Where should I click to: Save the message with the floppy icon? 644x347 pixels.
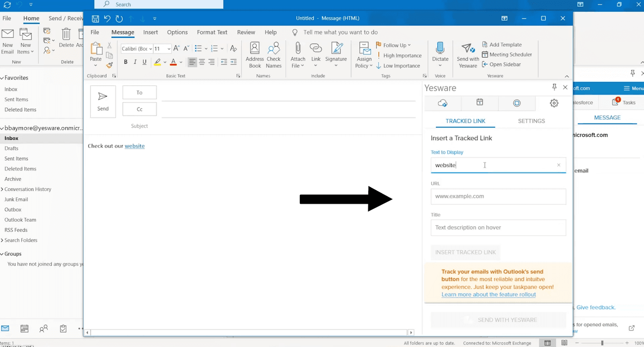(x=96, y=19)
